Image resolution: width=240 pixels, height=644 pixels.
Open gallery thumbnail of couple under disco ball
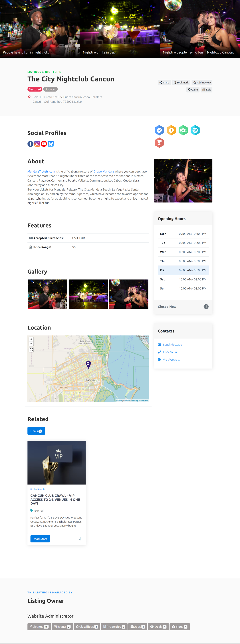[x=129, y=294]
